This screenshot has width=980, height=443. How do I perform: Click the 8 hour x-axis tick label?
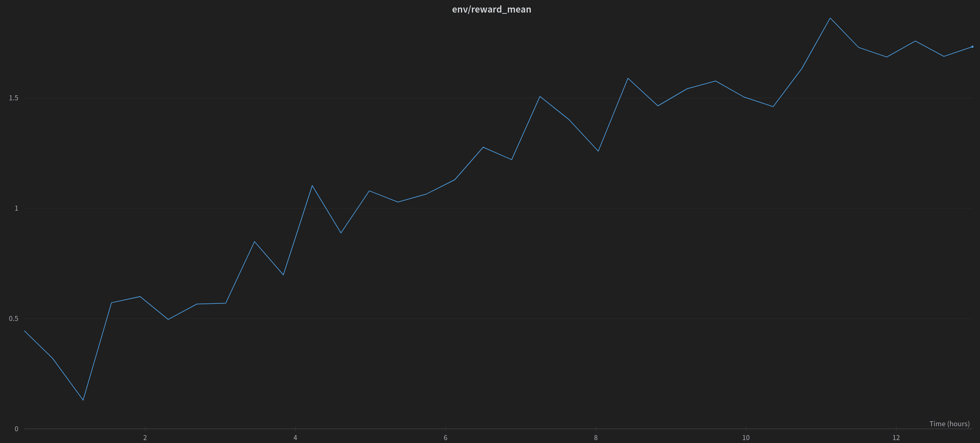[596, 438]
